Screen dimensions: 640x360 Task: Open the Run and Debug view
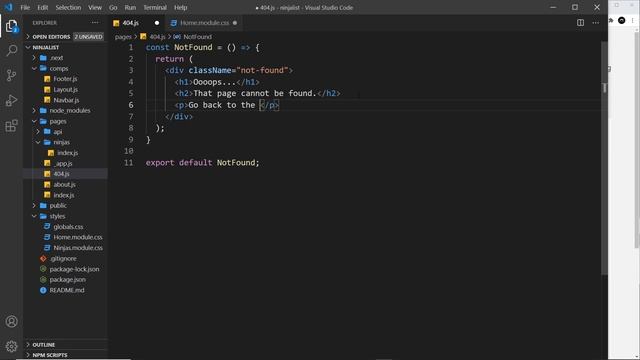pyautogui.click(x=11, y=100)
